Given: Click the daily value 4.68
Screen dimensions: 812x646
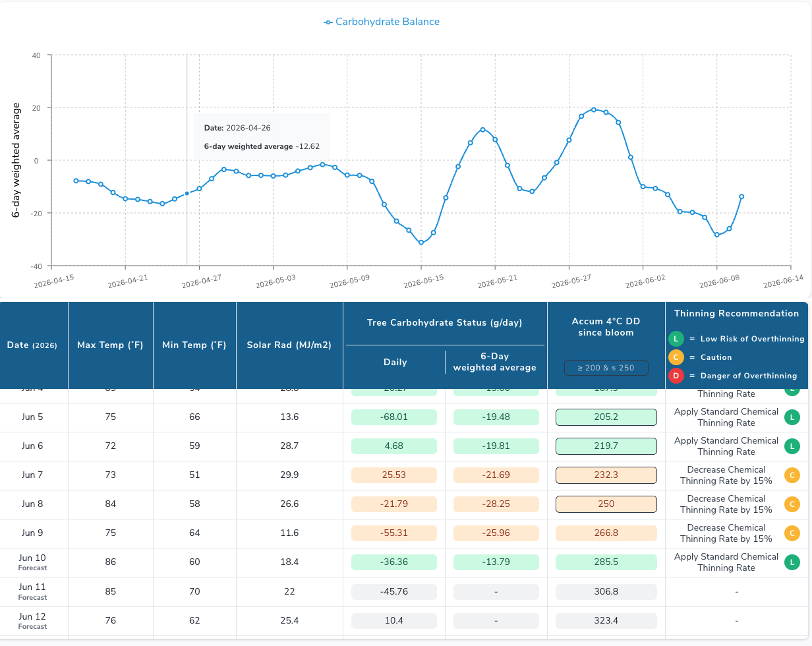Looking at the screenshot, I should (x=394, y=446).
